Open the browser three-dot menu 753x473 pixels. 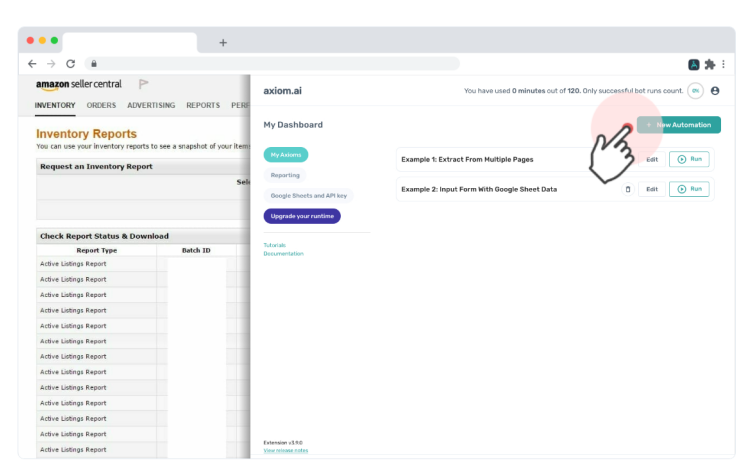(x=723, y=64)
